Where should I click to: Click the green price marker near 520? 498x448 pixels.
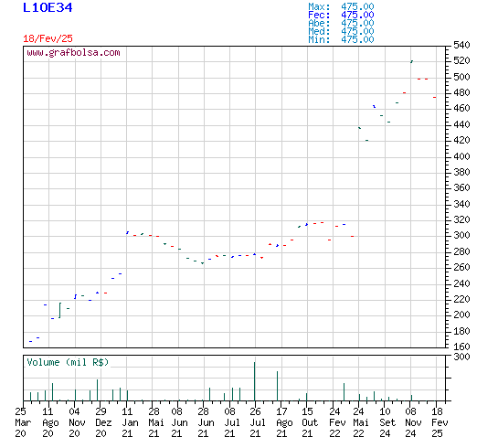pos(411,61)
